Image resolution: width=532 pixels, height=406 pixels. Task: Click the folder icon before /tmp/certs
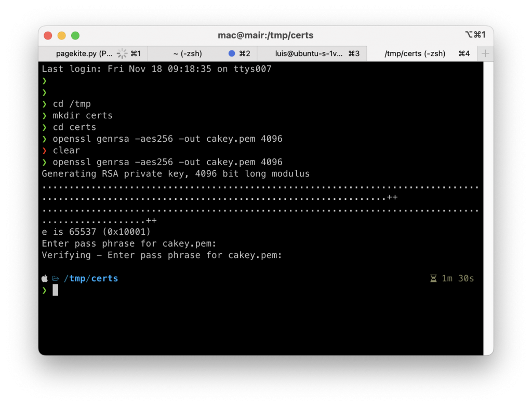pyautogui.click(x=56, y=279)
